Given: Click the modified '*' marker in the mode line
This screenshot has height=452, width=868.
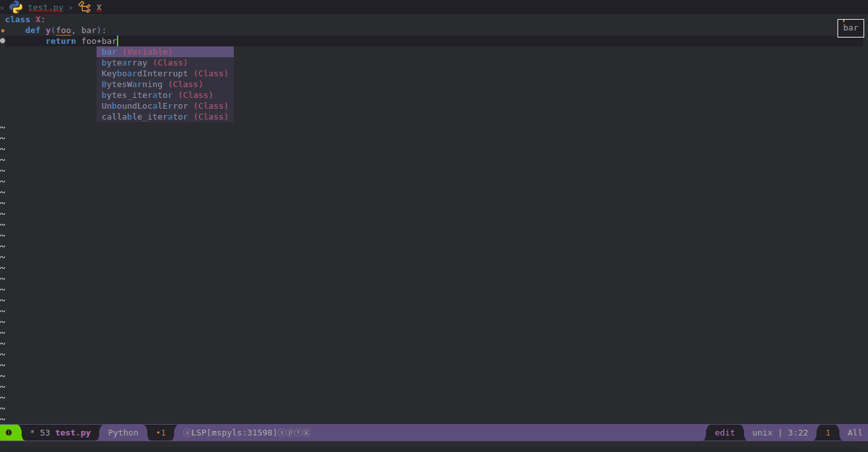Looking at the screenshot, I should [x=32, y=433].
